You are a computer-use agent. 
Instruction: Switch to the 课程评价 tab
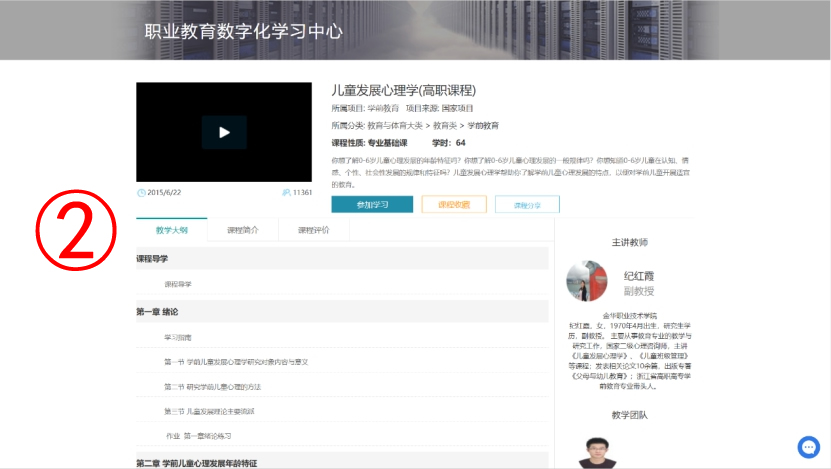pos(314,230)
